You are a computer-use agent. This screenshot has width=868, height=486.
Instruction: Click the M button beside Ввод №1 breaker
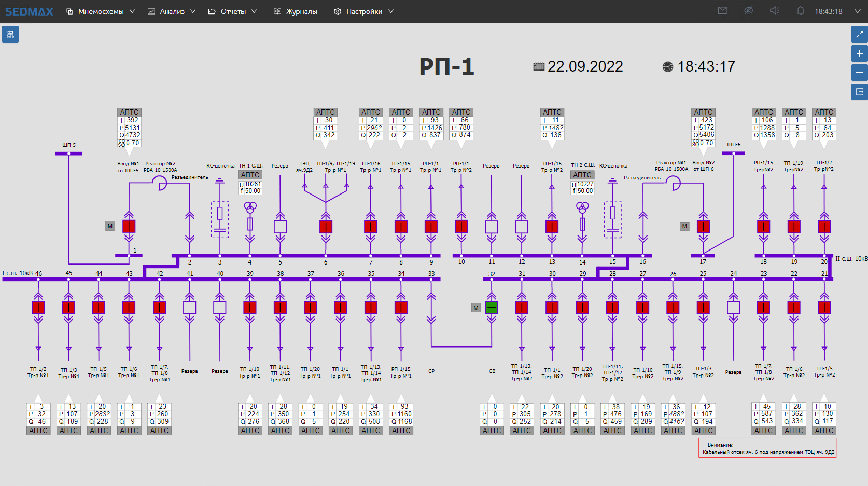[110, 226]
